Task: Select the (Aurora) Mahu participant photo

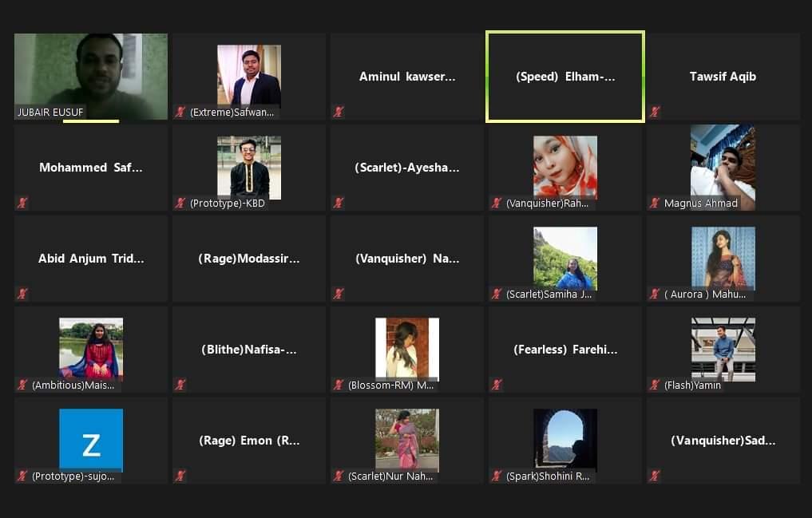Action: tap(723, 259)
